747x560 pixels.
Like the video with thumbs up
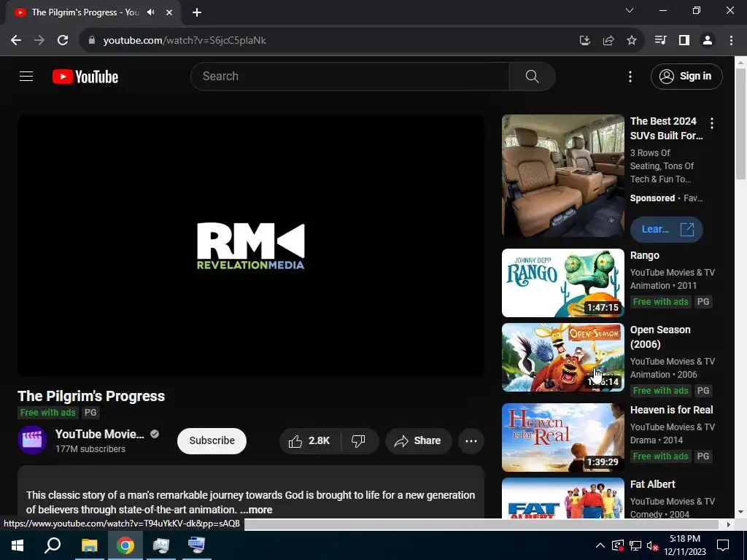[x=309, y=441]
